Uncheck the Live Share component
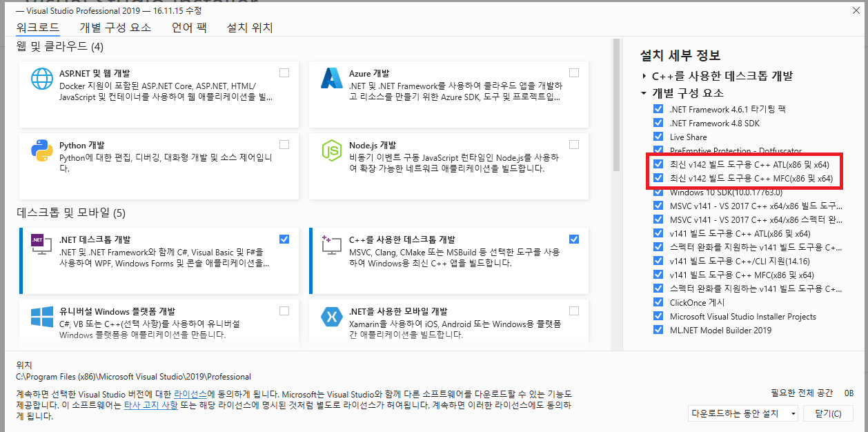The width and height of the screenshot is (868, 432). point(658,137)
